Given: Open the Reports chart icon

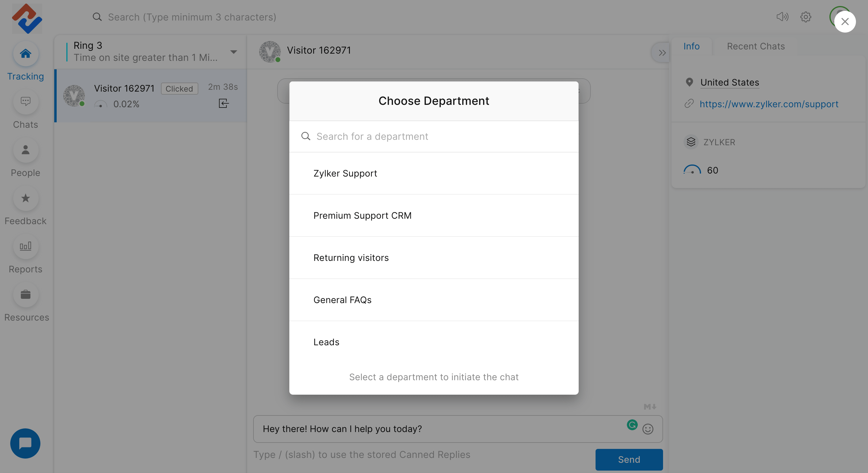Looking at the screenshot, I should 25,247.
